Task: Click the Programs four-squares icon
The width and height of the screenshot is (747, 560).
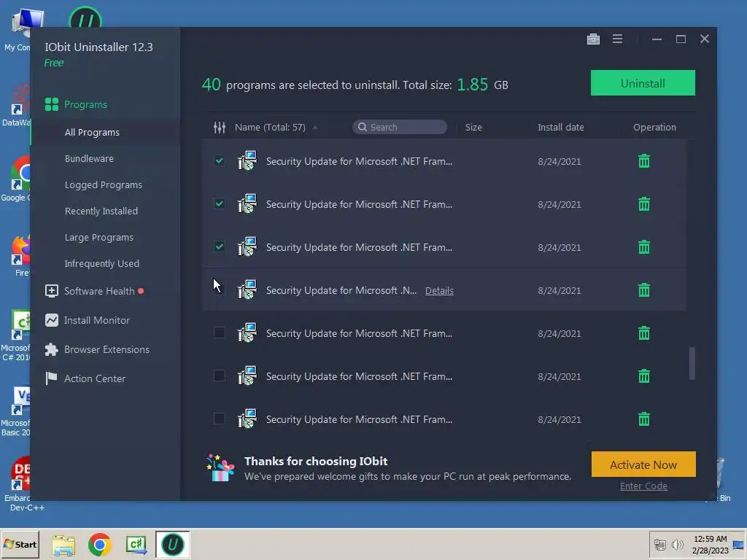Action: [52, 104]
